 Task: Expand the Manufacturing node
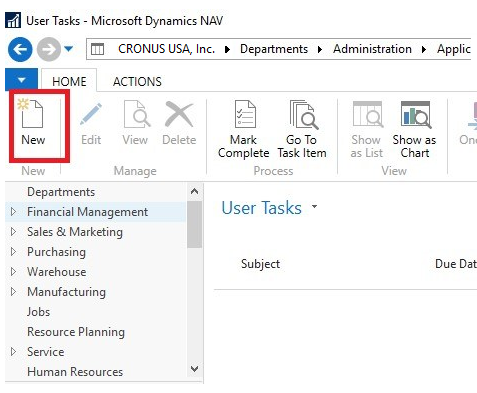(13, 291)
